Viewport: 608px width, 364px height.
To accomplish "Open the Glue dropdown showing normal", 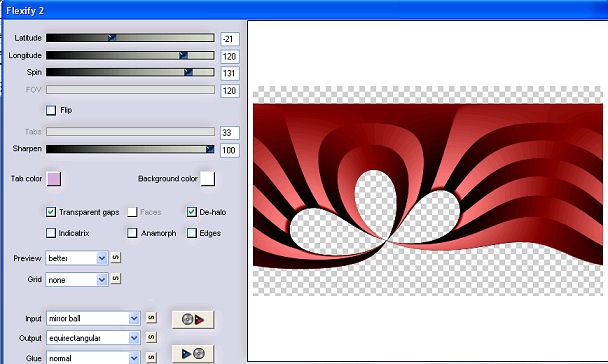I will click(93, 358).
